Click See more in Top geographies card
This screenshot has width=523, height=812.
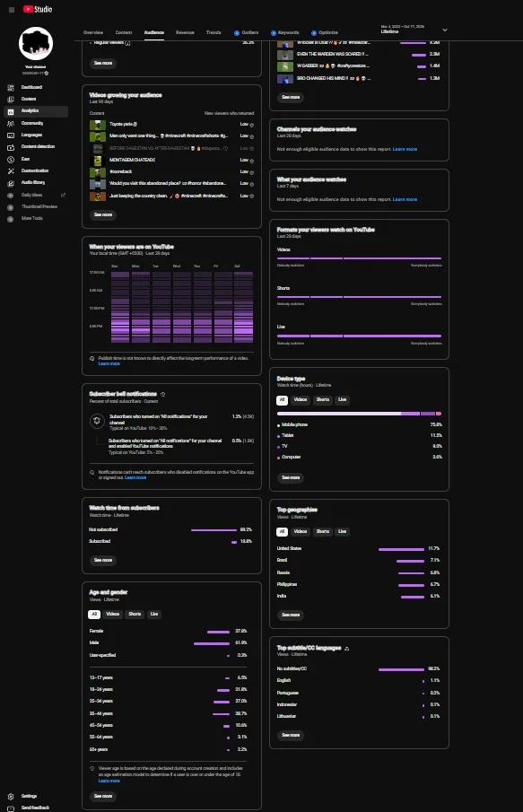point(291,615)
